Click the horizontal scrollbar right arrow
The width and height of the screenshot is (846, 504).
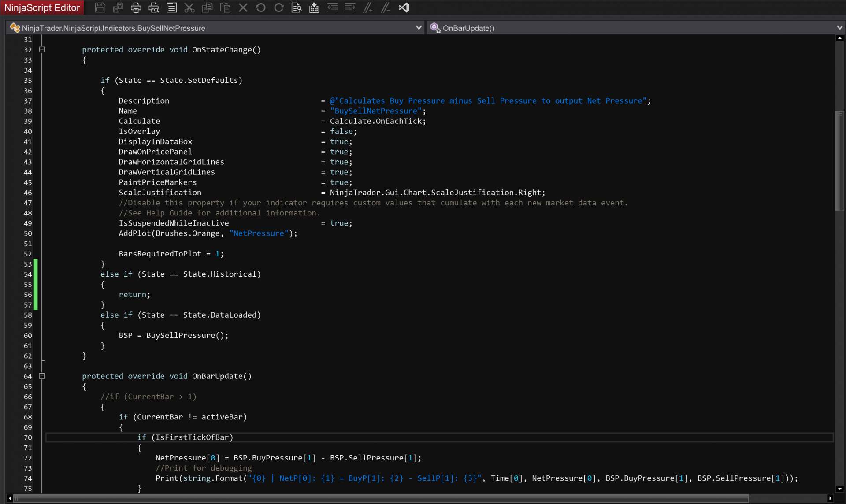pos(830,498)
